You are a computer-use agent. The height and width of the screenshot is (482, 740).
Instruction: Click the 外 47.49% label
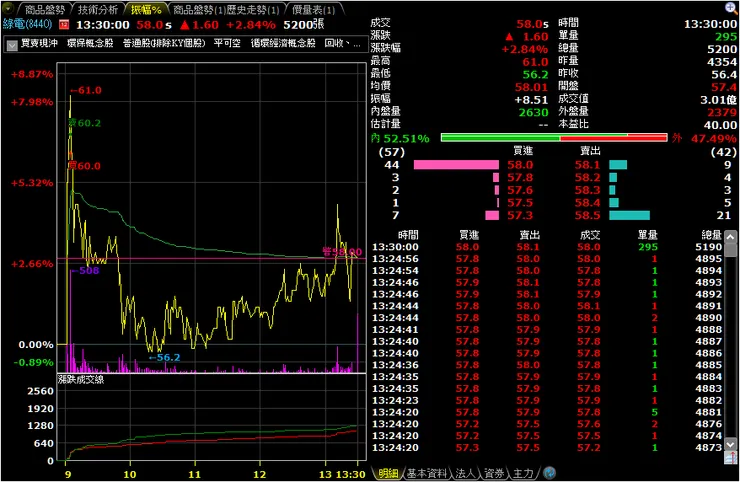[x=705, y=138]
